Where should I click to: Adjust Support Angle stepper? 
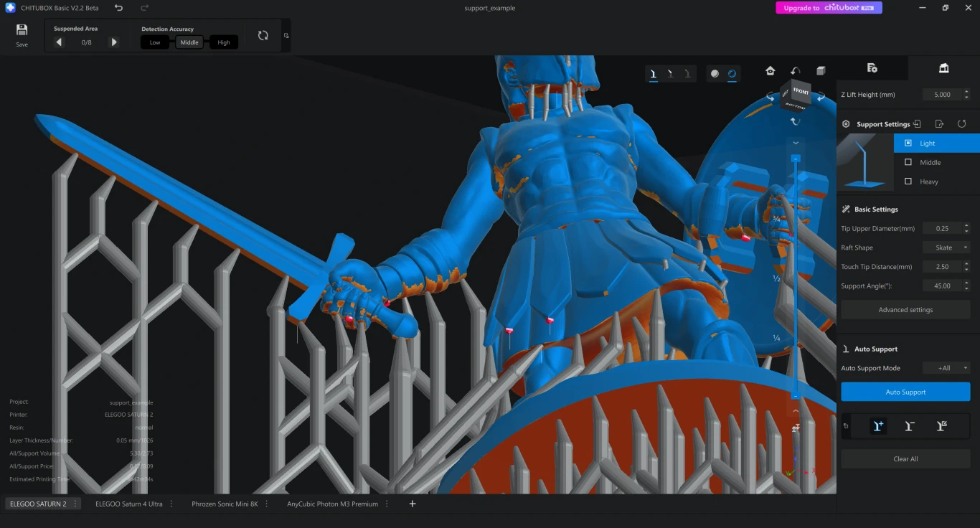[x=966, y=286]
